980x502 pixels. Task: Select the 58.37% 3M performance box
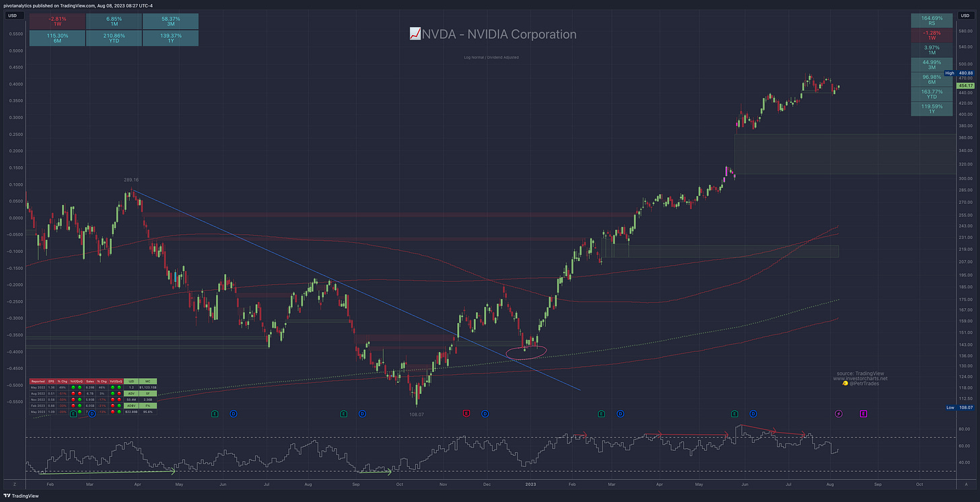tap(170, 21)
